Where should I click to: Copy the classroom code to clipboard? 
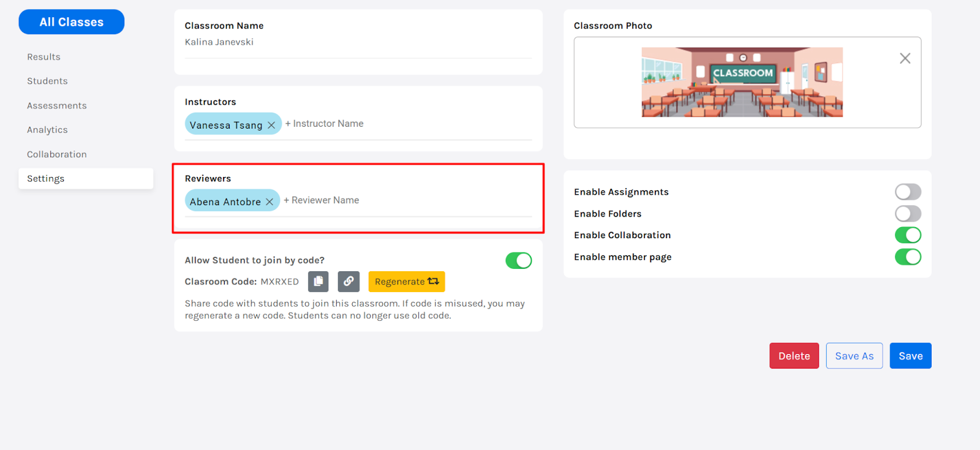pyautogui.click(x=318, y=282)
